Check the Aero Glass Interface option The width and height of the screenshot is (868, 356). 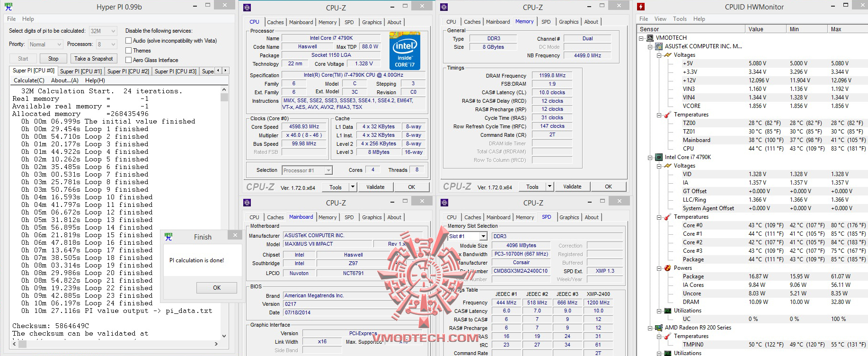(128, 60)
